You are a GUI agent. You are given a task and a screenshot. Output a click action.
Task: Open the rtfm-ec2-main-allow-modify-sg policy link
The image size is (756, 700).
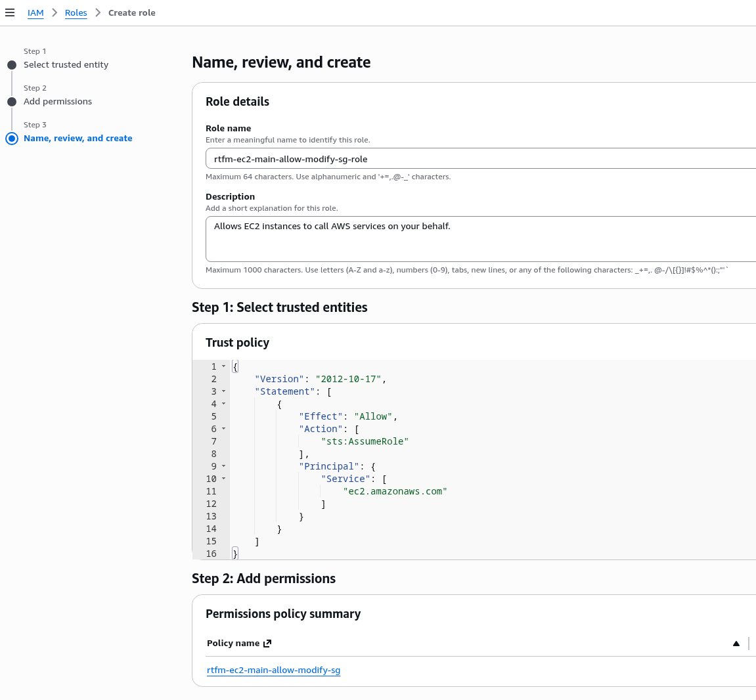273,670
